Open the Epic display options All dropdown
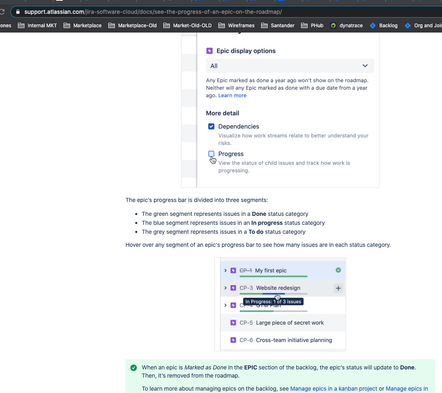The width and height of the screenshot is (442, 393). pos(290,66)
